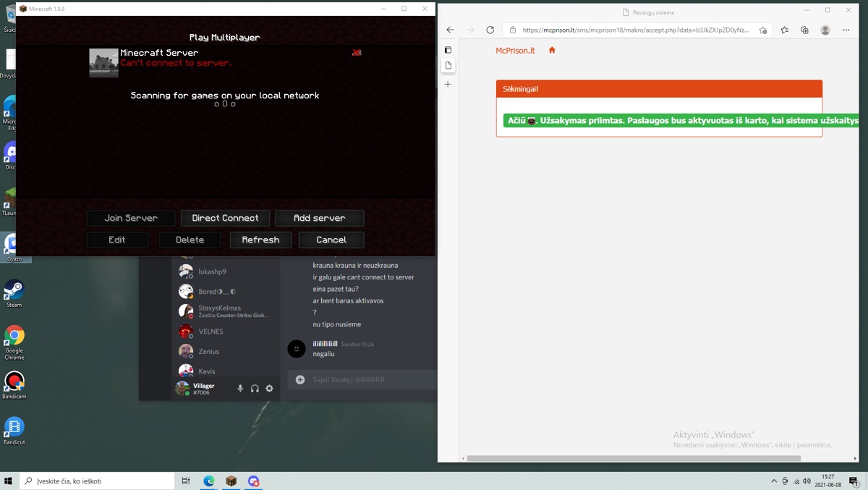Open Gyazo desktop shortcut

tap(14, 248)
